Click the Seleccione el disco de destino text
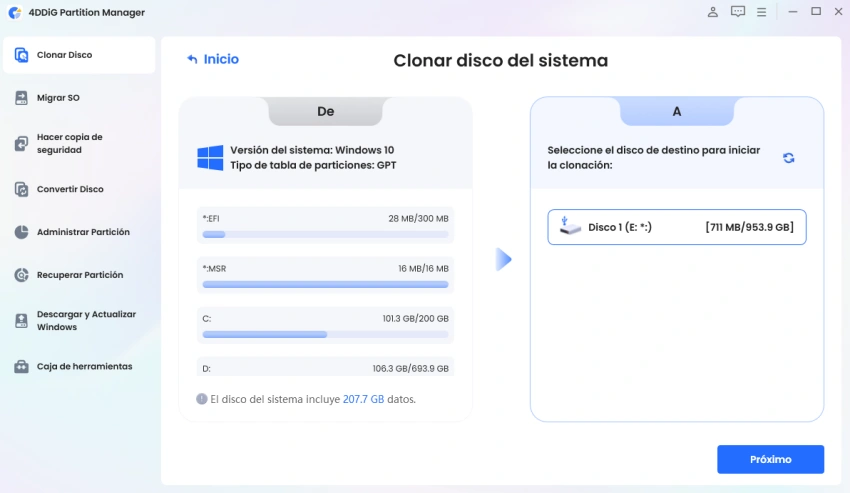 [x=653, y=157]
